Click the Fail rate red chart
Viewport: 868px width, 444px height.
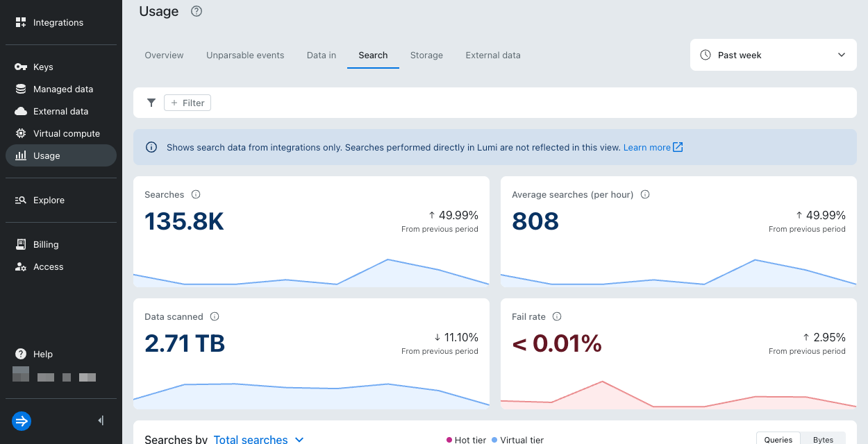coord(678,394)
